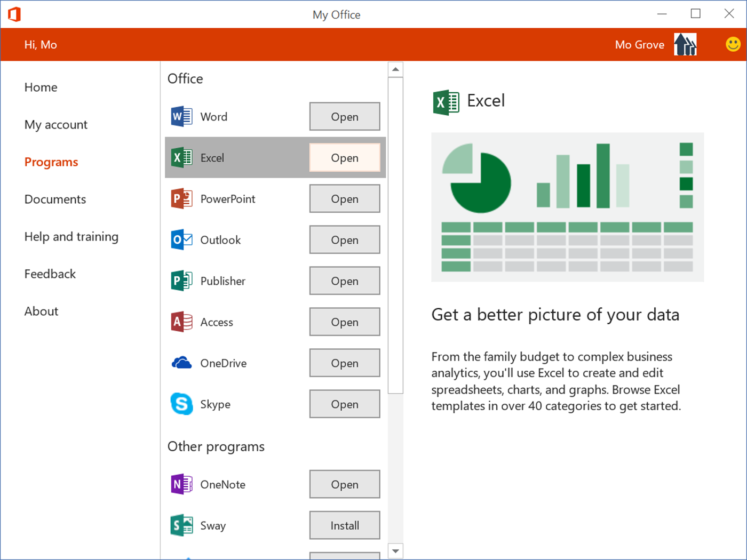Click the Excel chart preview image

568,207
